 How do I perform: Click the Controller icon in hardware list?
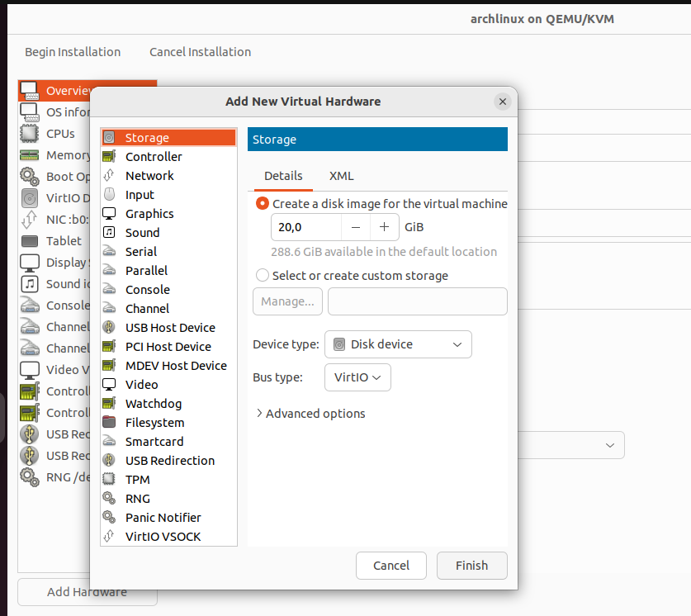(x=109, y=157)
